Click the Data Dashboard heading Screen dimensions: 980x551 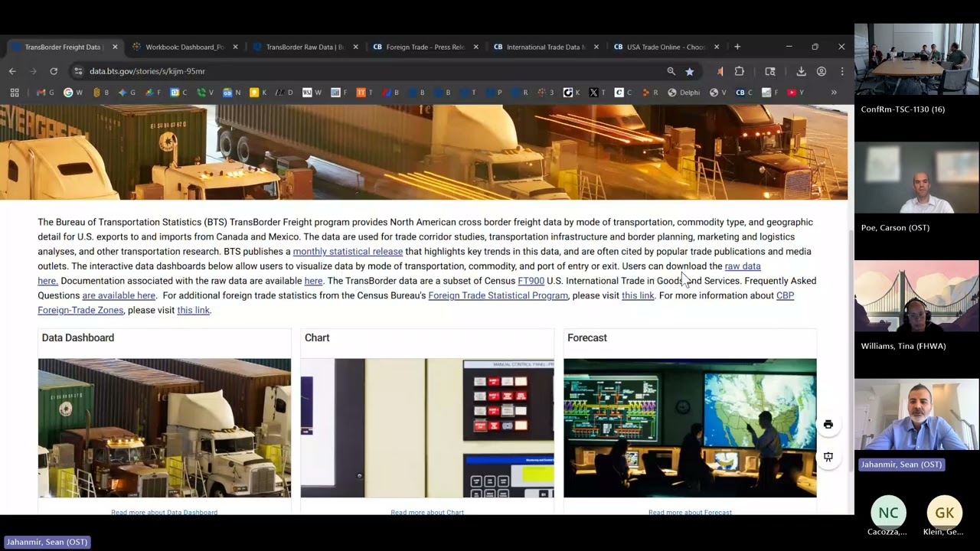78,337
